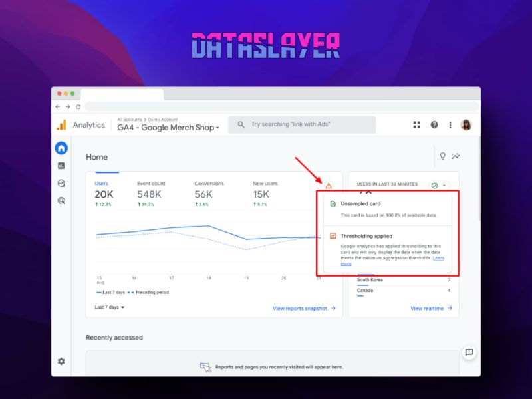Click the orange warning triangle icon
Screen dimensions: 532x399
pyautogui.click(x=329, y=186)
